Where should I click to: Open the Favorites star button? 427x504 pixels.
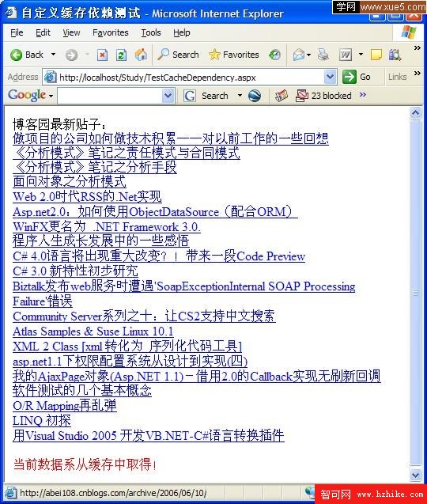click(233, 55)
